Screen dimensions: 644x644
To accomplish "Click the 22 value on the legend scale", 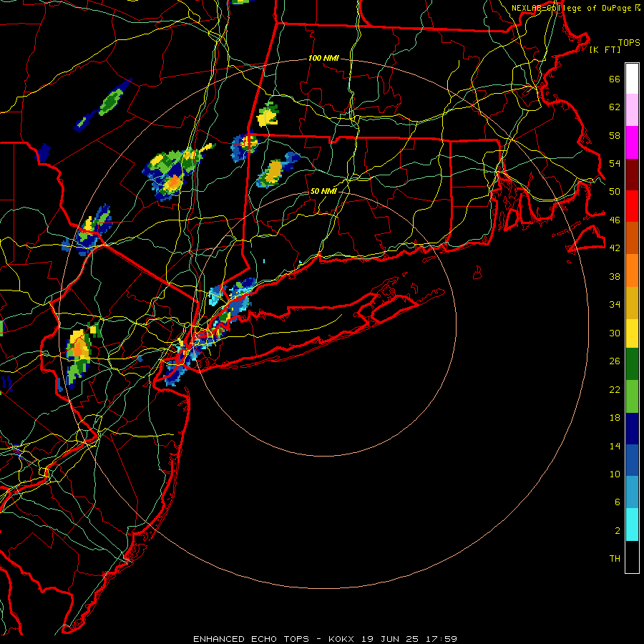I will click(x=615, y=389).
